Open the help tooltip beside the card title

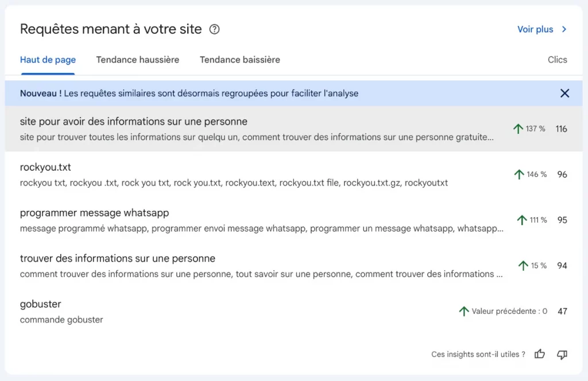coord(214,29)
